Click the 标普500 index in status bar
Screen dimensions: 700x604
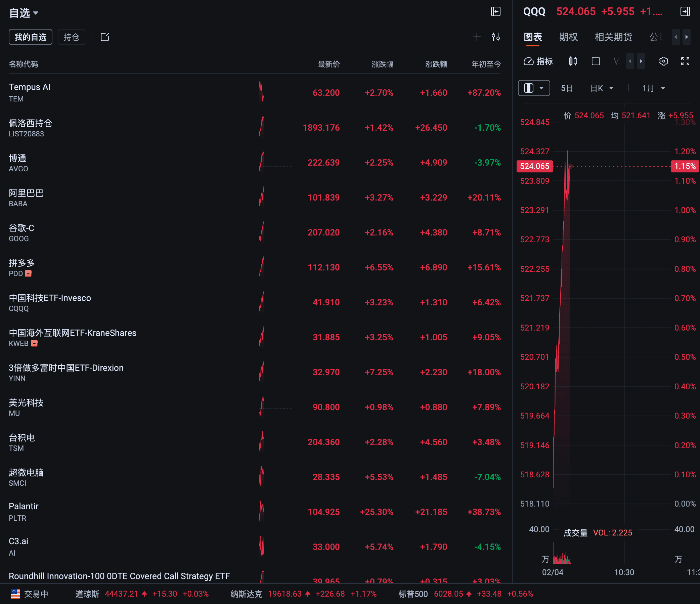pyautogui.click(x=466, y=594)
